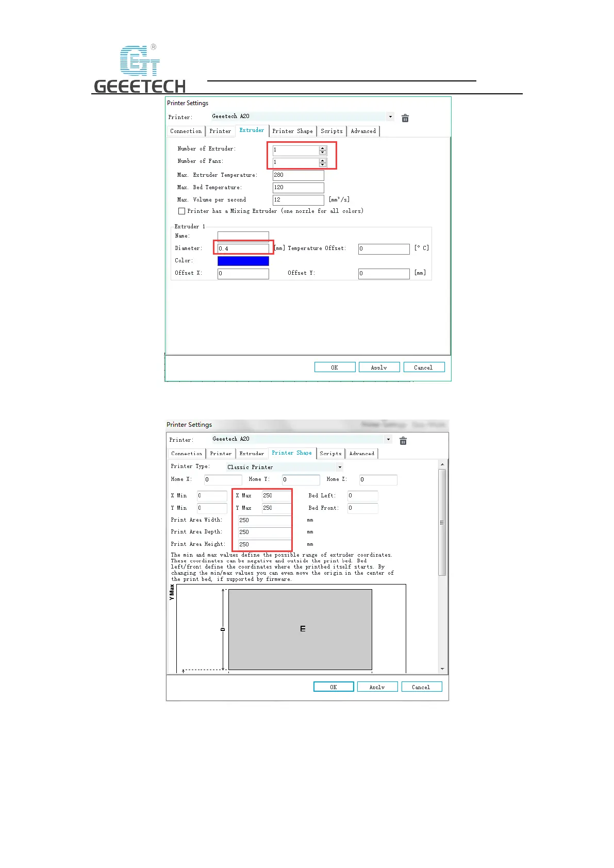The image size is (614, 868).
Task: Click the Print Area Depth field
Action: click(264, 532)
